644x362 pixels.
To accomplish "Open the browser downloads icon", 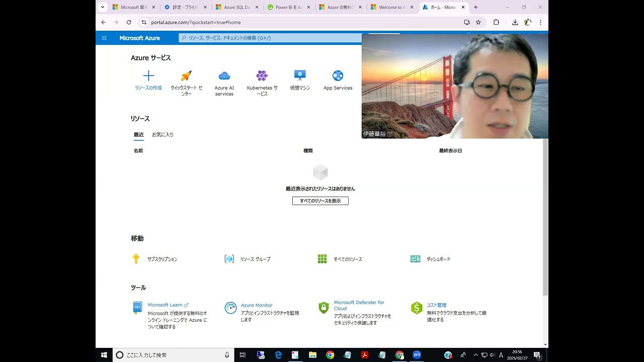I will coord(515,22).
